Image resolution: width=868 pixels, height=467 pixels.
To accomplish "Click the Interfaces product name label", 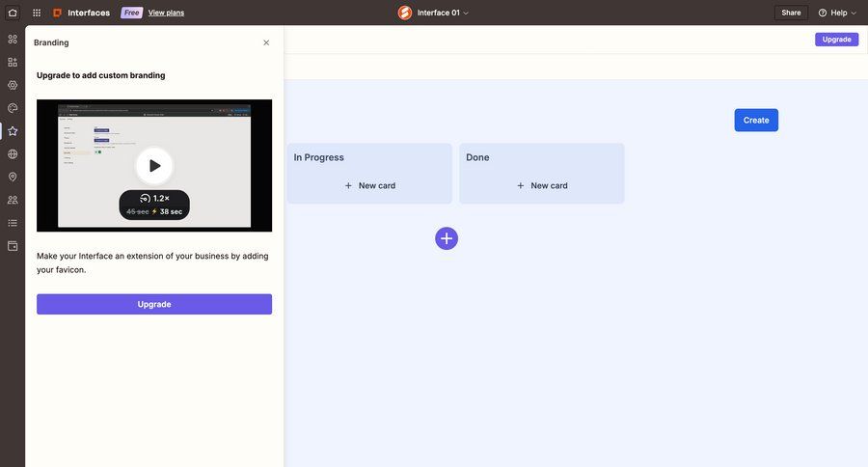I will 89,13.
